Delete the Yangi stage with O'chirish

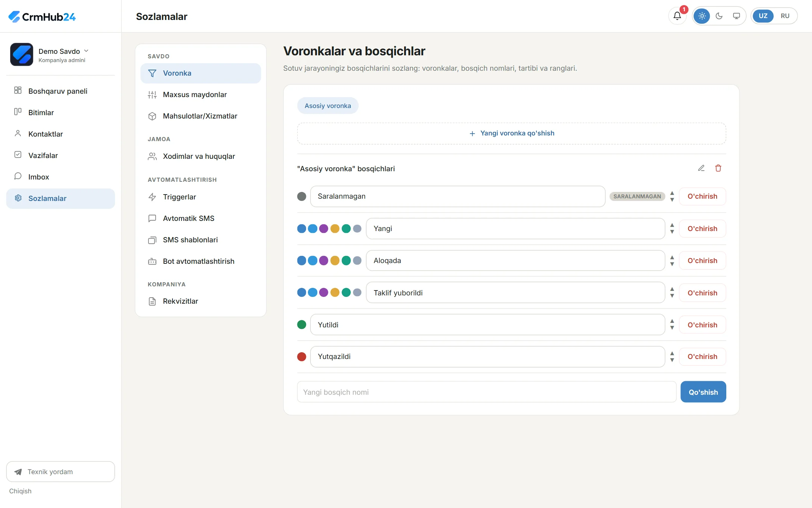coord(702,228)
